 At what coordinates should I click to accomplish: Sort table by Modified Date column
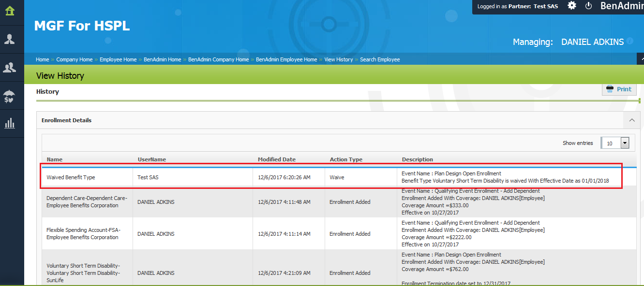(x=276, y=159)
